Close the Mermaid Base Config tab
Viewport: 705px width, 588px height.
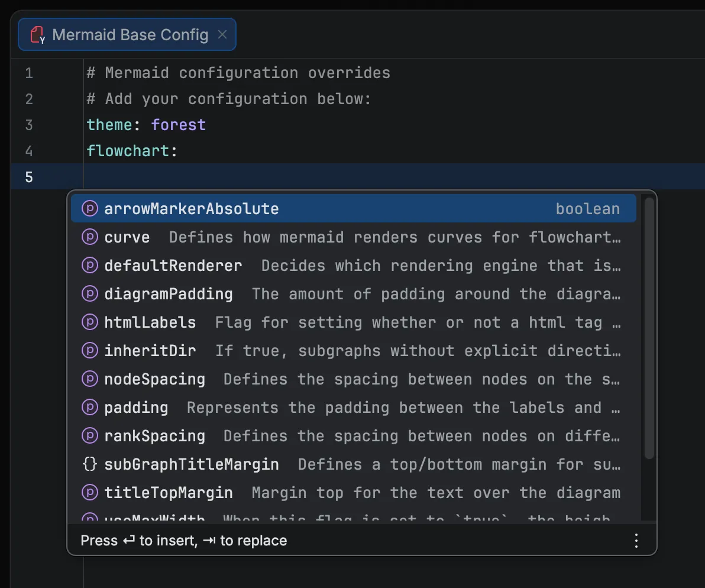(x=222, y=34)
